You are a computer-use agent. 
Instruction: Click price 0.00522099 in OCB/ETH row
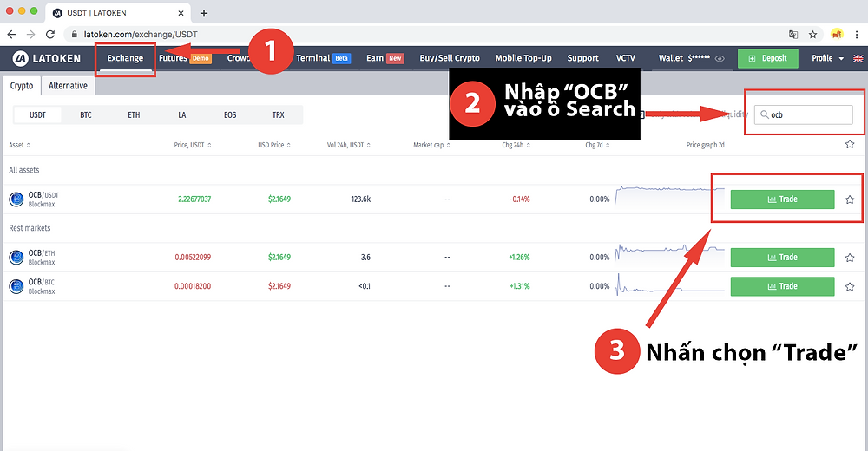pos(193,258)
